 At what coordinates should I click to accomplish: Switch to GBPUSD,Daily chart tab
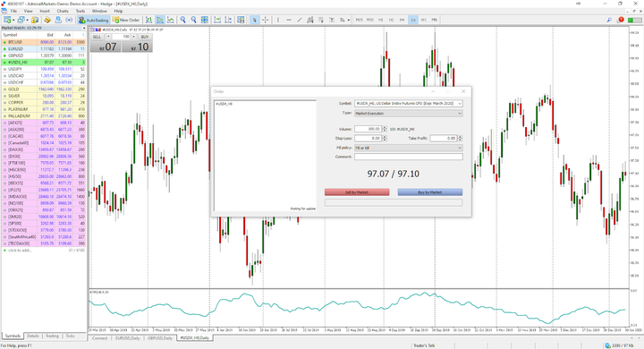(160, 338)
